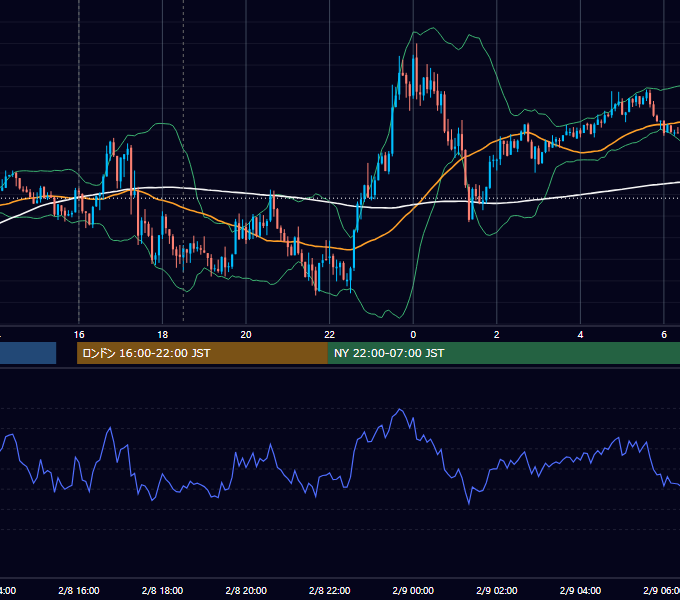Click the 18 hour label on upper axis
This screenshot has width=680, height=600.
point(162,335)
